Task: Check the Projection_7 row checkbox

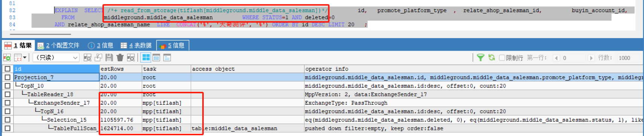Action: [7, 77]
